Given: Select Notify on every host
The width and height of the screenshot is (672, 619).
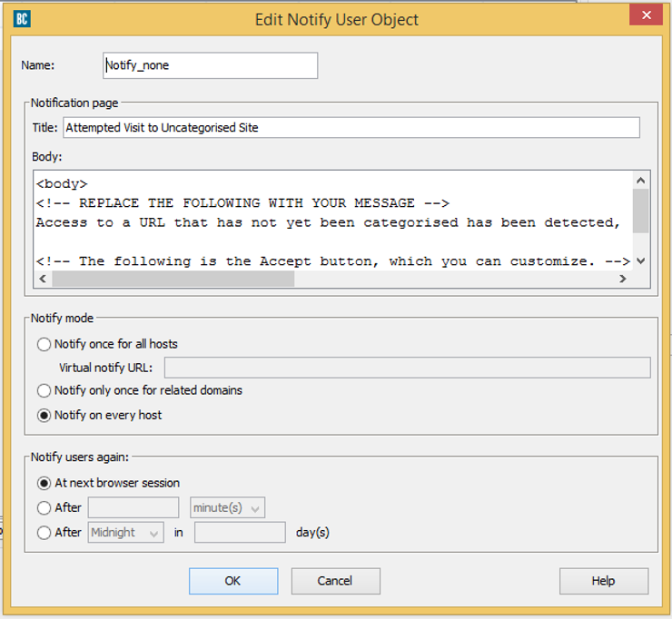Looking at the screenshot, I should [x=99, y=415].
